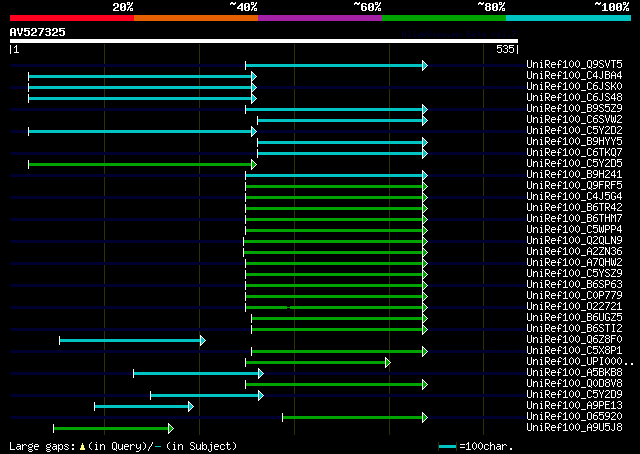Select the UniRef100_A9PE13 label
Screen dimensions: 640x454
(x=574, y=406)
